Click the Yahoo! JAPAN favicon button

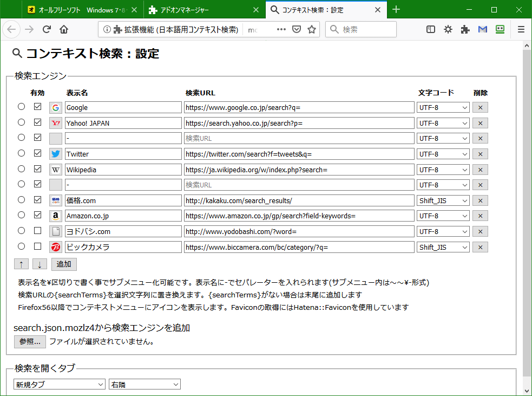tap(56, 124)
